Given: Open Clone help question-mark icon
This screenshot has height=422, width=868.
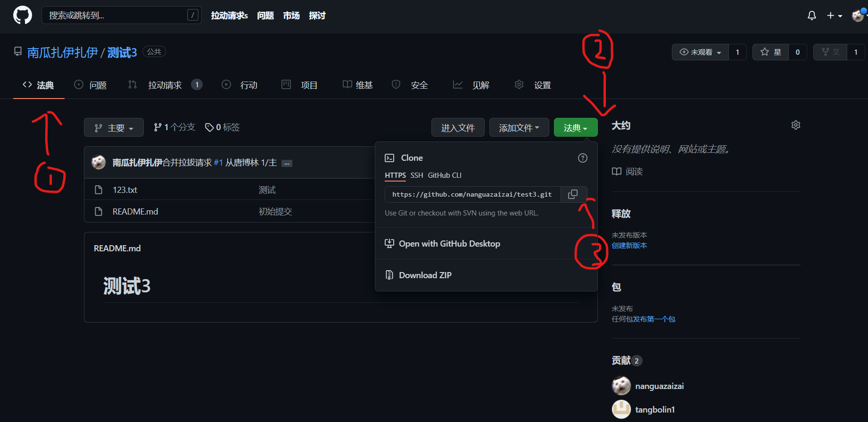Looking at the screenshot, I should click(x=583, y=158).
